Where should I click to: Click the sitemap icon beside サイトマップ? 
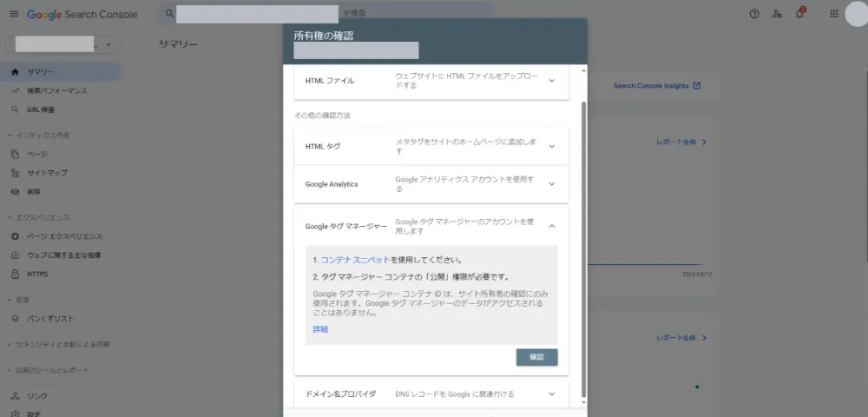[15, 173]
